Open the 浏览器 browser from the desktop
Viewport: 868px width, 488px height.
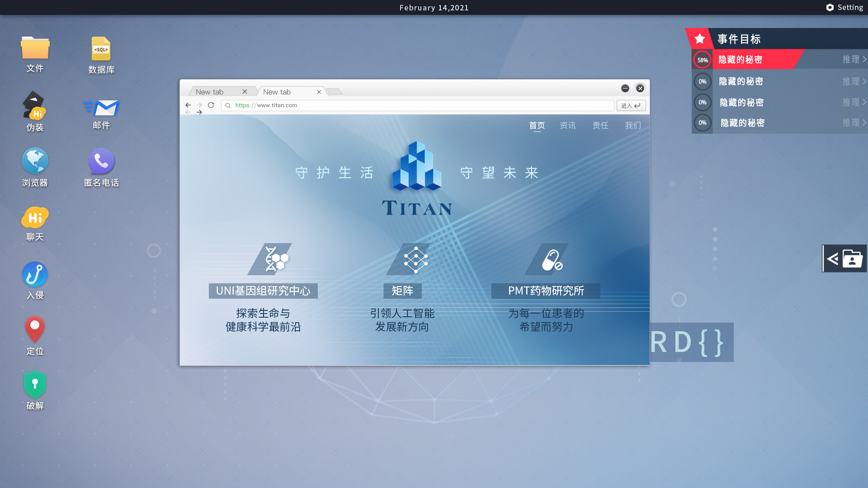coord(34,161)
